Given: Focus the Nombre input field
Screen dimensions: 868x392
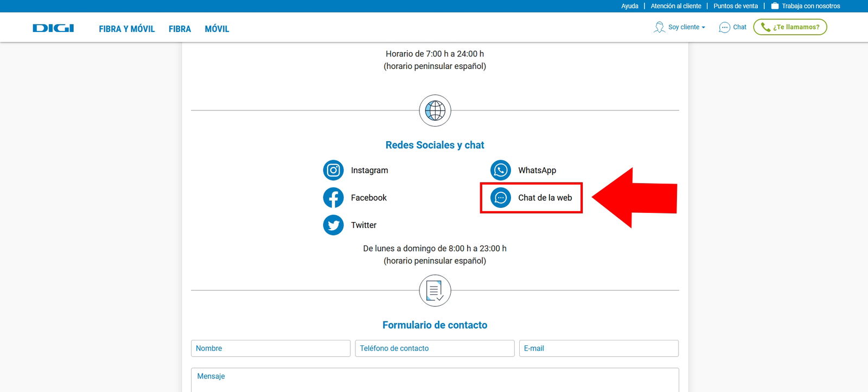Looking at the screenshot, I should click(271, 349).
